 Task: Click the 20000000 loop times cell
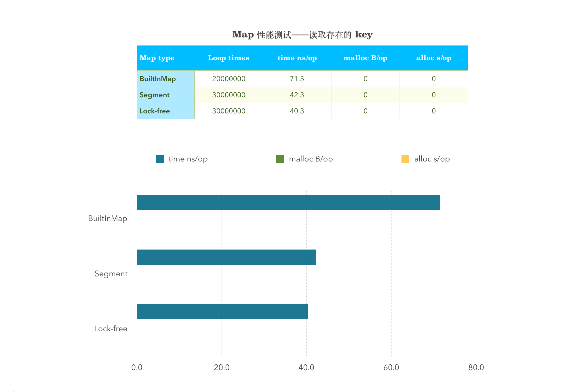[229, 79]
